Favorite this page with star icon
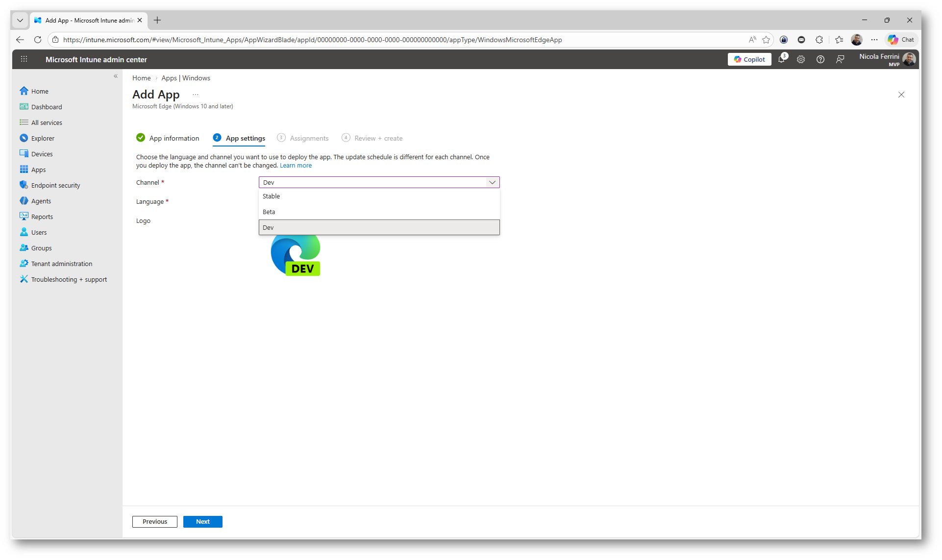Screen dimensions: 942x560 (x=766, y=40)
